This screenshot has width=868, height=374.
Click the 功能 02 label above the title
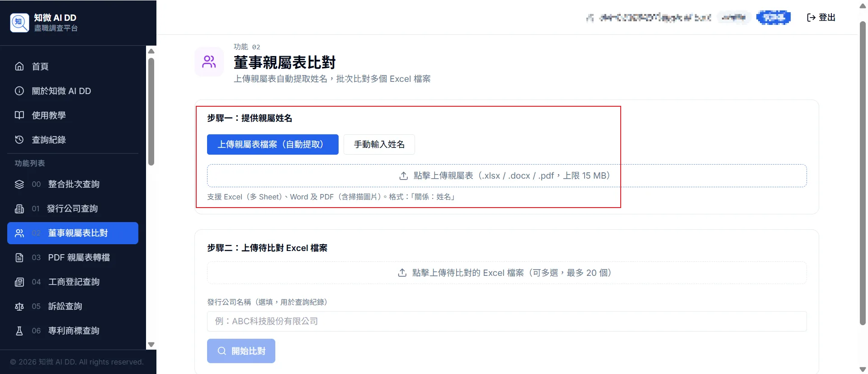coord(247,47)
